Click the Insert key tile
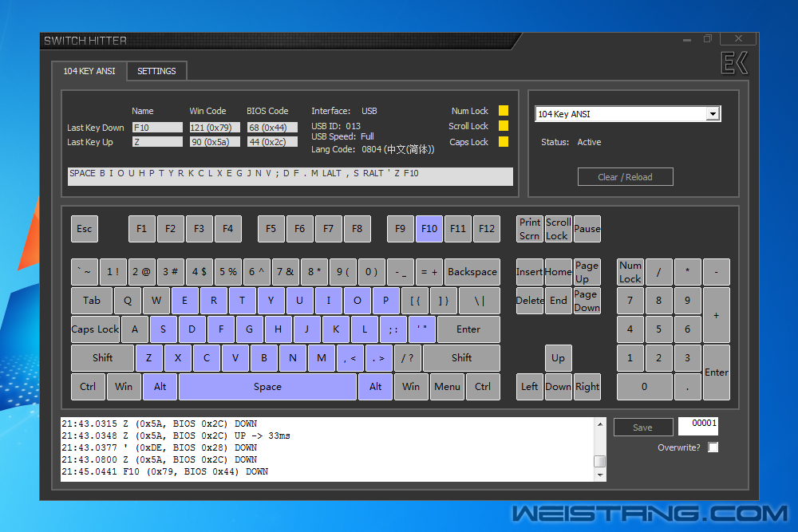Image resolution: width=798 pixels, height=532 pixels. [530, 272]
